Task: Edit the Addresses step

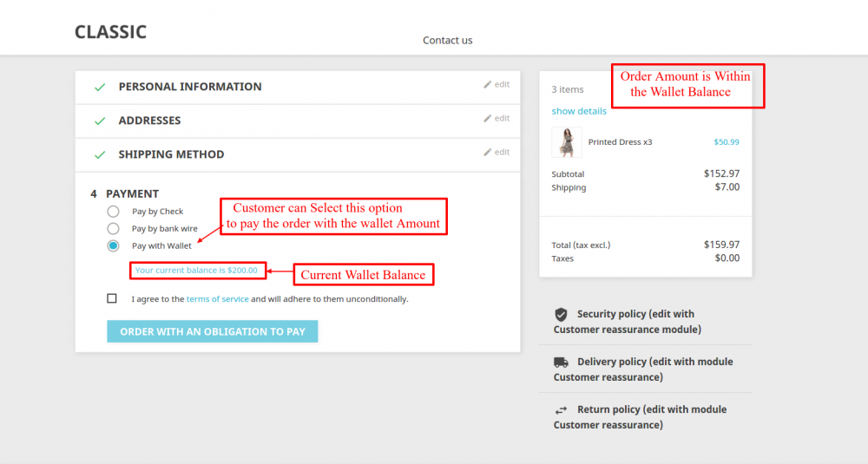Action: coord(496,118)
